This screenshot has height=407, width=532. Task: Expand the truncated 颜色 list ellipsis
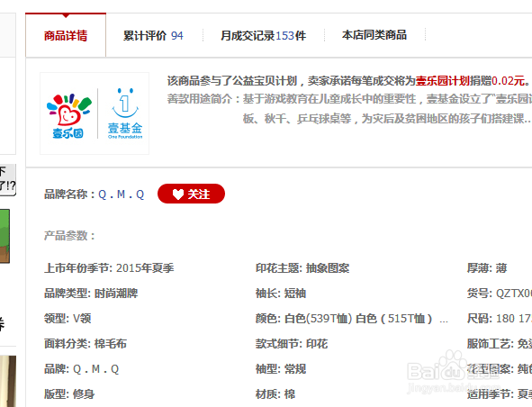pos(444,320)
